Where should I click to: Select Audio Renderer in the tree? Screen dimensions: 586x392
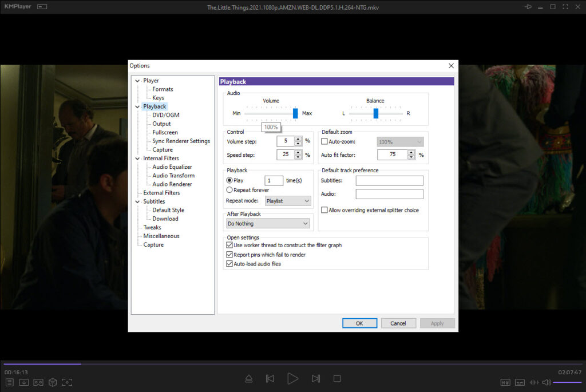[x=172, y=184]
